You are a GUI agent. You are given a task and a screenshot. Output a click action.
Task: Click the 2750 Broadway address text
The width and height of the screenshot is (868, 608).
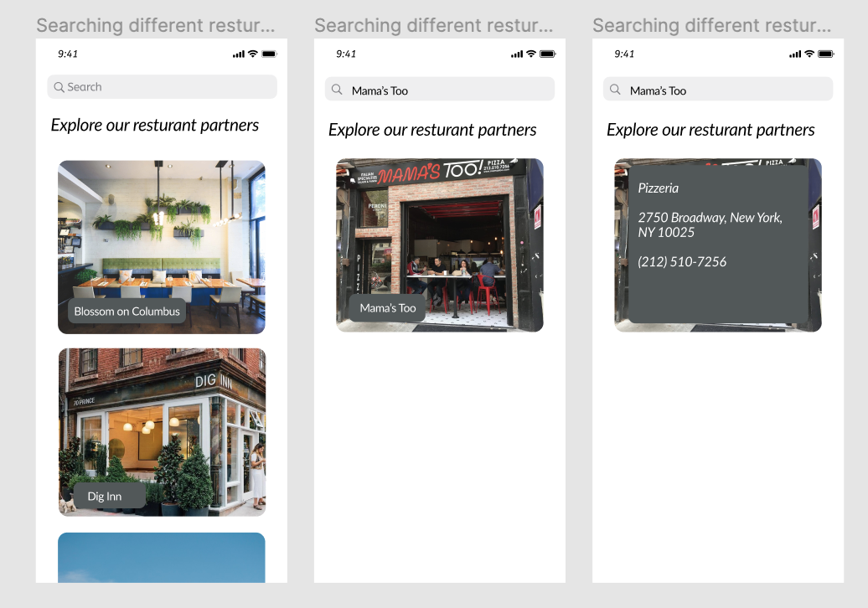click(710, 224)
